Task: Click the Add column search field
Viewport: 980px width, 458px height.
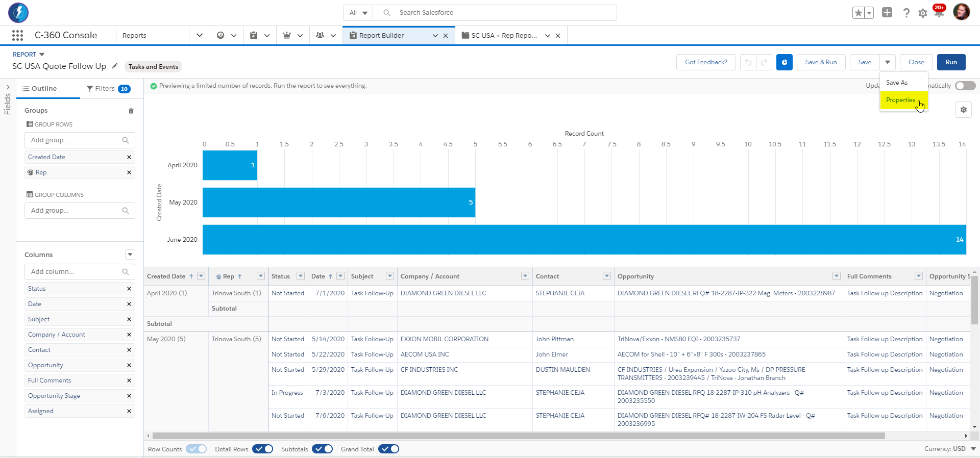Action: pos(80,272)
